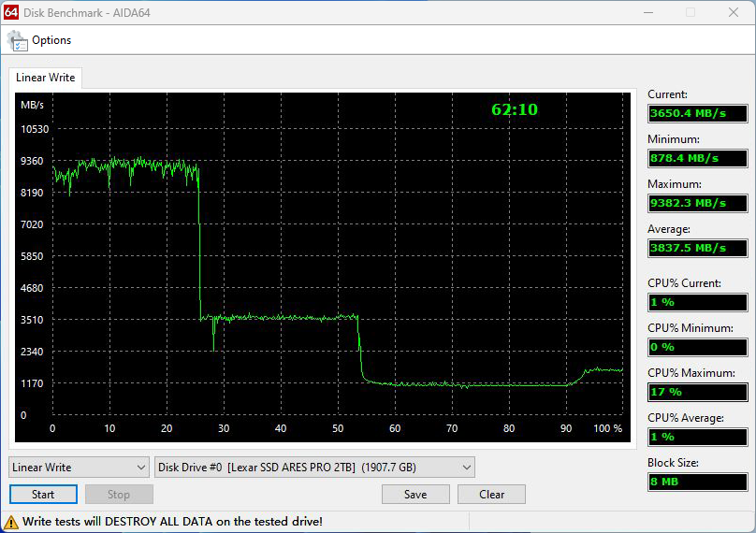Select the Linear Write tab

point(45,78)
